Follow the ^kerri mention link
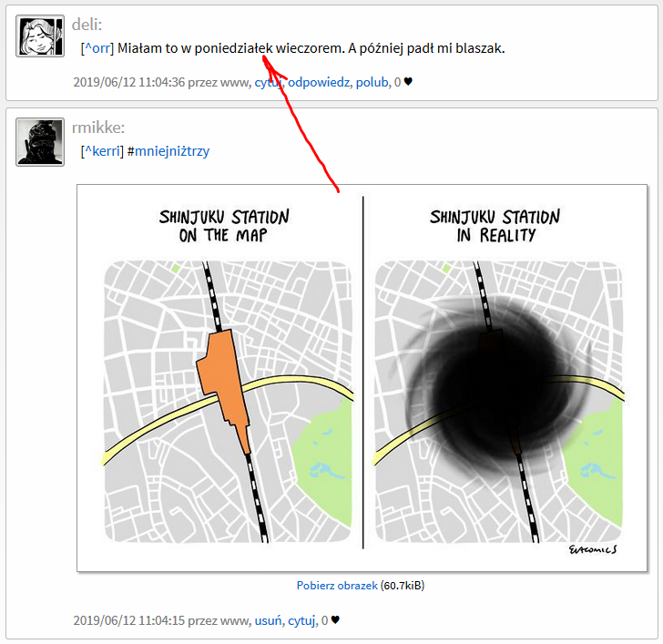Screen dimensions: 663x644 pos(102,151)
